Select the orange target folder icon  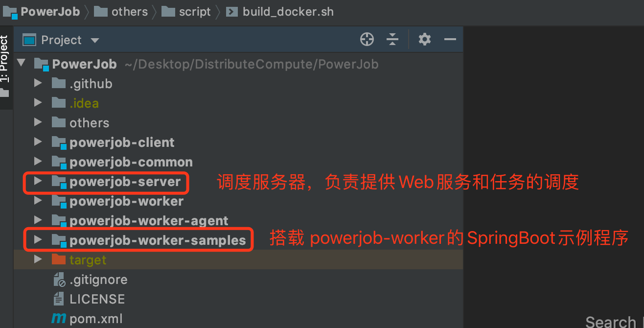click(x=59, y=259)
